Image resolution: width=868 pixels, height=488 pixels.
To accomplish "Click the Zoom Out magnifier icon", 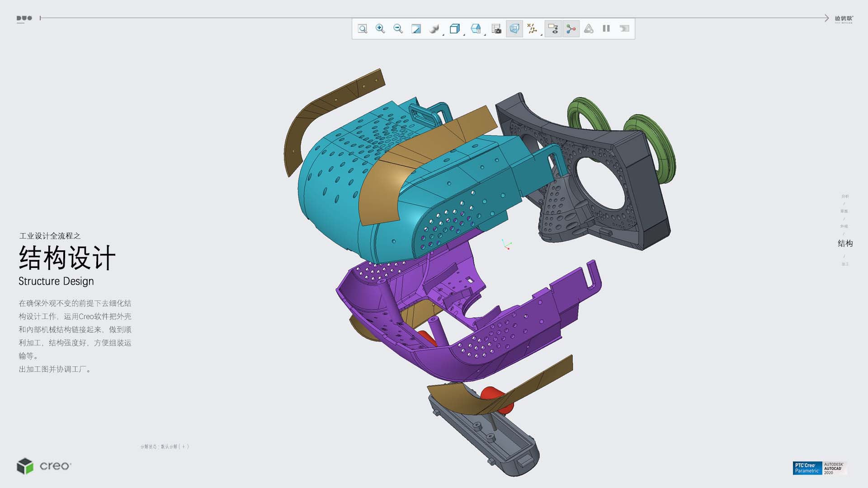I will coord(398,29).
